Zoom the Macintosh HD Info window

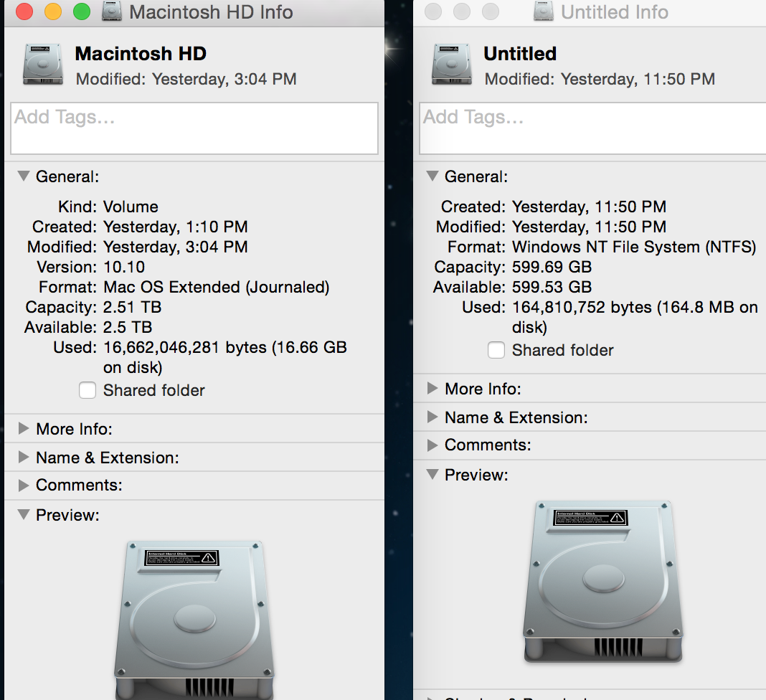tap(82, 11)
